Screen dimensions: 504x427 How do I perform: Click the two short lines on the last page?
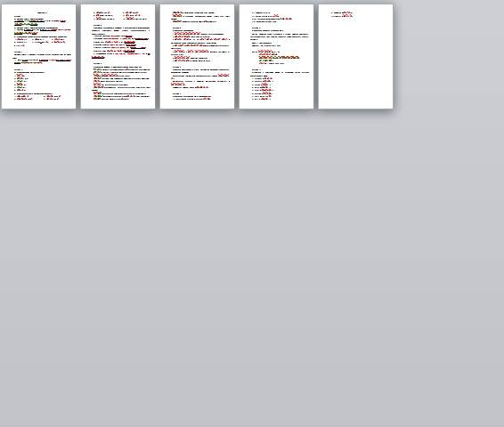[x=342, y=14]
